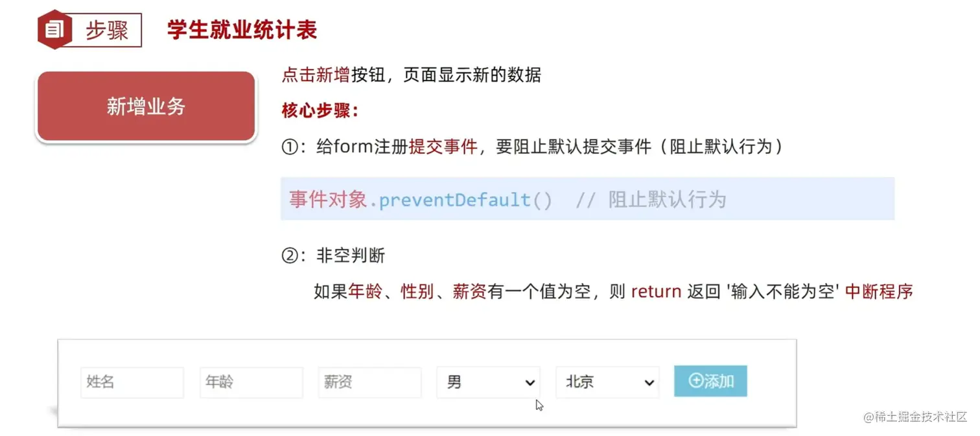The height and width of the screenshot is (436, 980).
Task: Click the preventDefault code block
Action: point(587,199)
